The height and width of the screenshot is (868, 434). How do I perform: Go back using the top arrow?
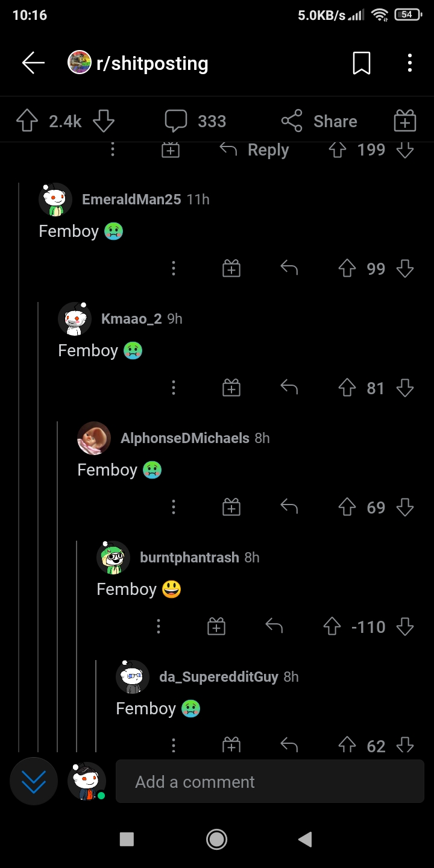[33, 63]
